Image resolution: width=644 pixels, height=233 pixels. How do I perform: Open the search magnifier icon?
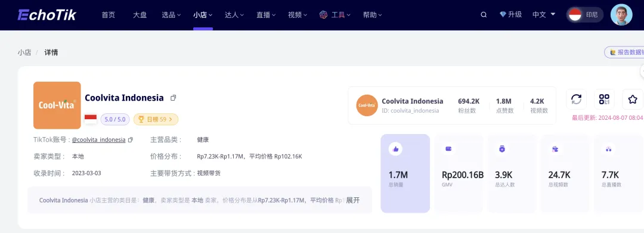coord(484,15)
